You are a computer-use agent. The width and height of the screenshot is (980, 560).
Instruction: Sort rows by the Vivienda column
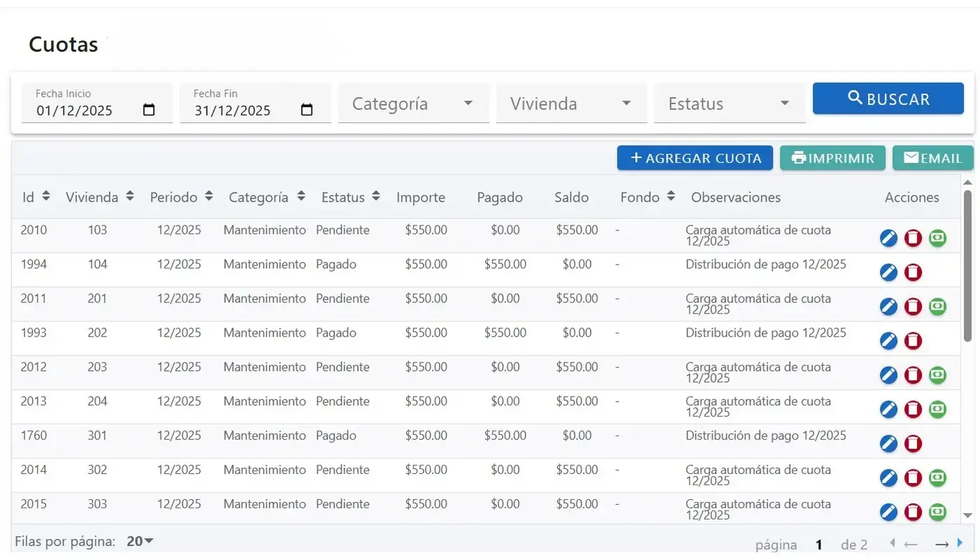click(x=129, y=197)
